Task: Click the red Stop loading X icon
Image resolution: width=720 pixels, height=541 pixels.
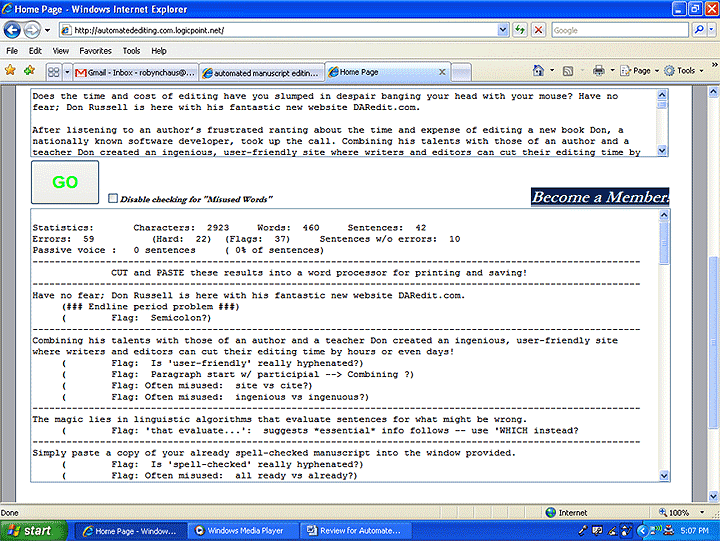Action: pyautogui.click(x=539, y=30)
